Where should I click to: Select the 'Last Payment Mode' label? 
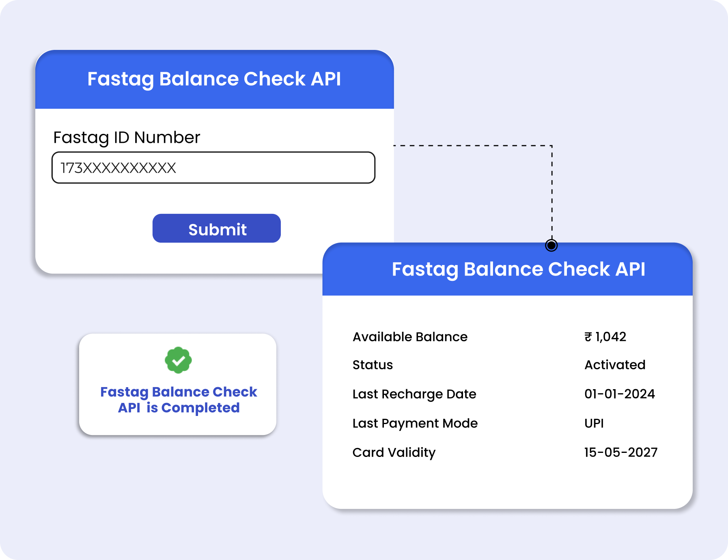(x=415, y=423)
